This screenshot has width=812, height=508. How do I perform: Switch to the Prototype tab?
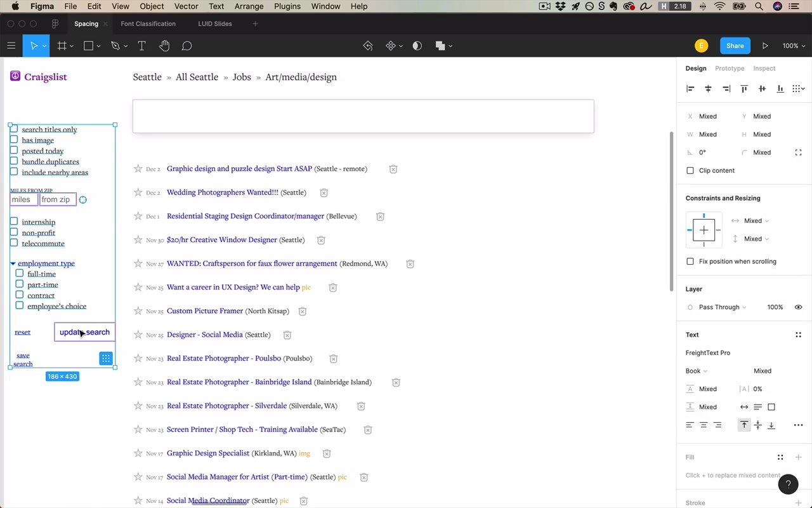730,68
